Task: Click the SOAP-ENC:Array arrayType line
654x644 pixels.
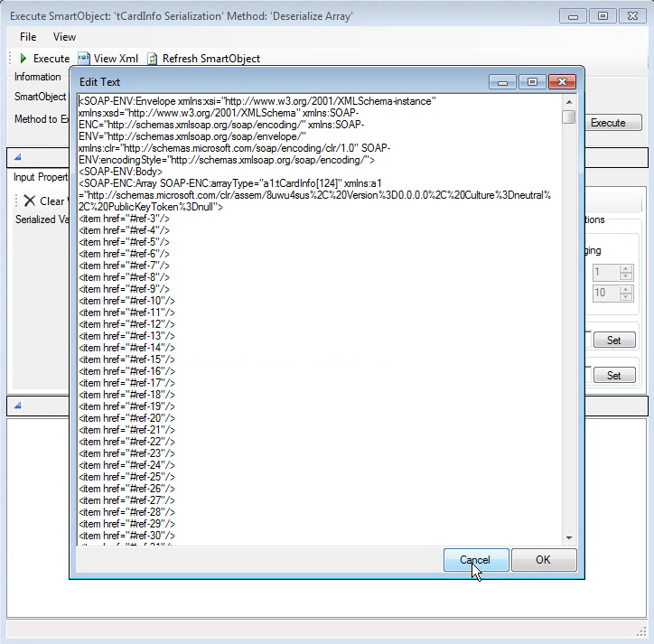Action: point(229,183)
